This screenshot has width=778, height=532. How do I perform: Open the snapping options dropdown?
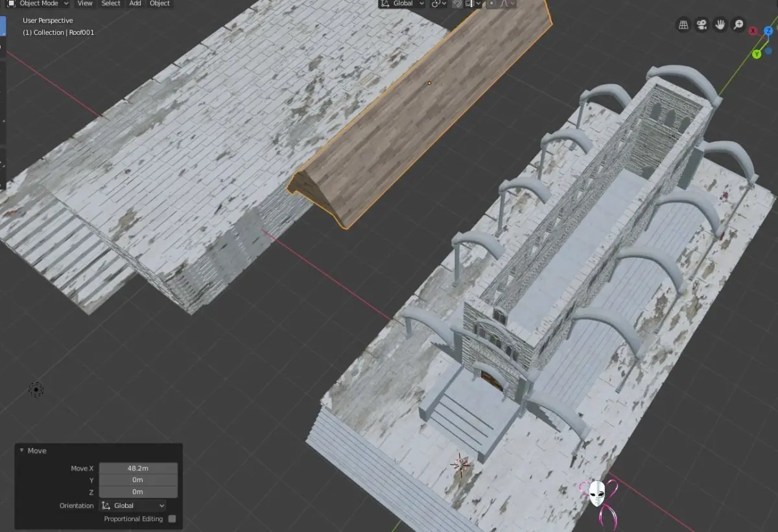point(472,3)
